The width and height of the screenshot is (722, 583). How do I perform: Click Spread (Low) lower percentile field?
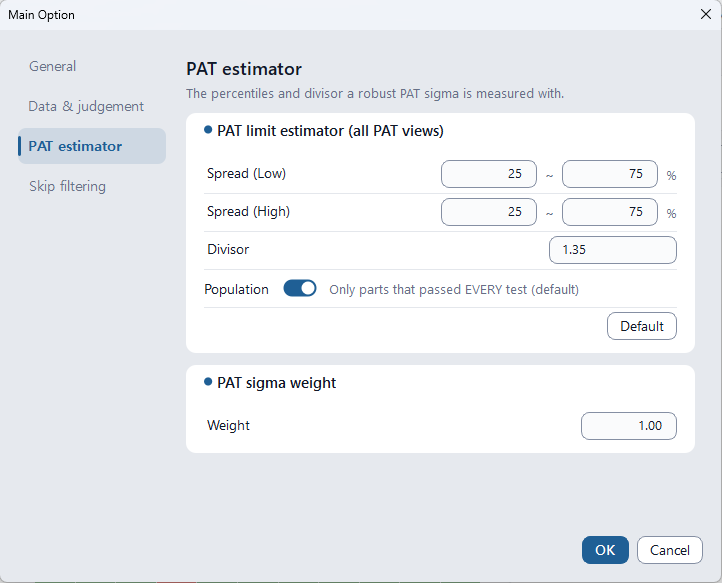489,174
